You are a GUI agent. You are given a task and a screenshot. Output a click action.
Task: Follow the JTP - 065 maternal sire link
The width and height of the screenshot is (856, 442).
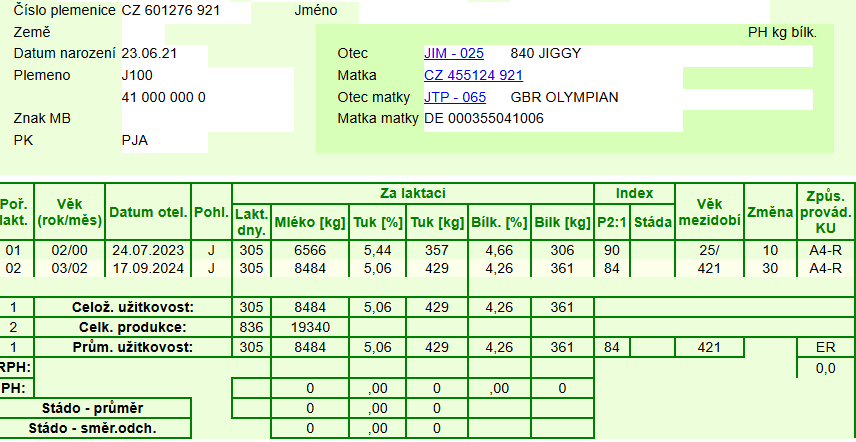(455, 97)
